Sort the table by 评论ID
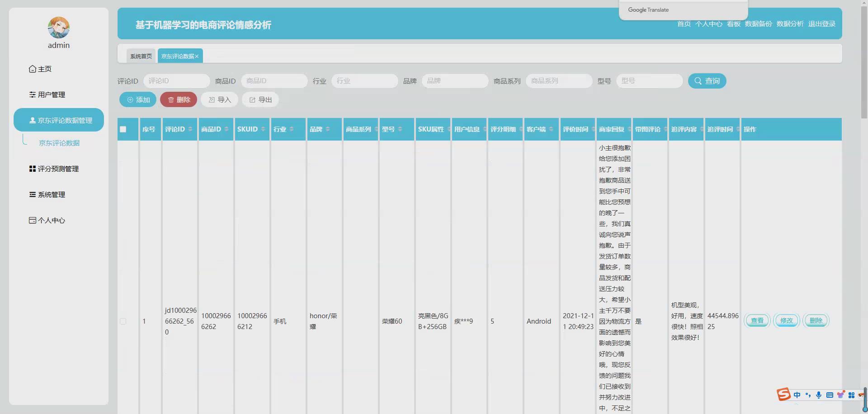Viewport: 868px width, 414px height. tap(190, 129)
